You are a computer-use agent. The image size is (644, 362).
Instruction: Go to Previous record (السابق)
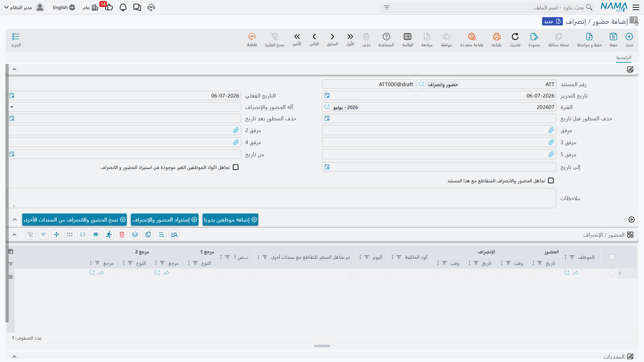click(x=332, y=37)
